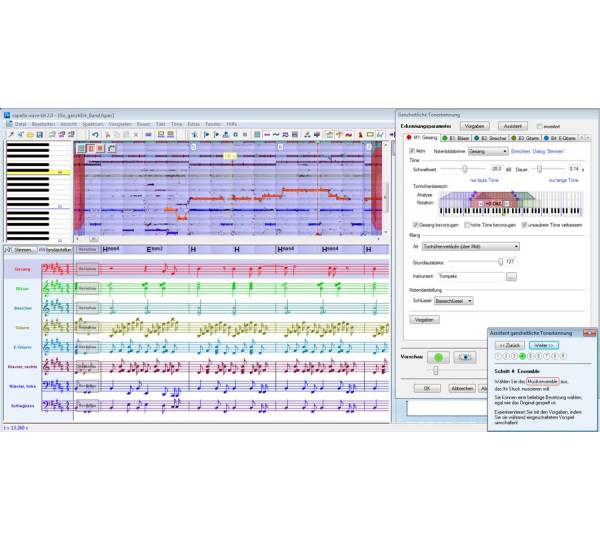Screen dimensions: 600x540
Task: Toggle 'Gesang bevorzugen' checkbox
Action: pyautogui.click(x=416, y=225)
